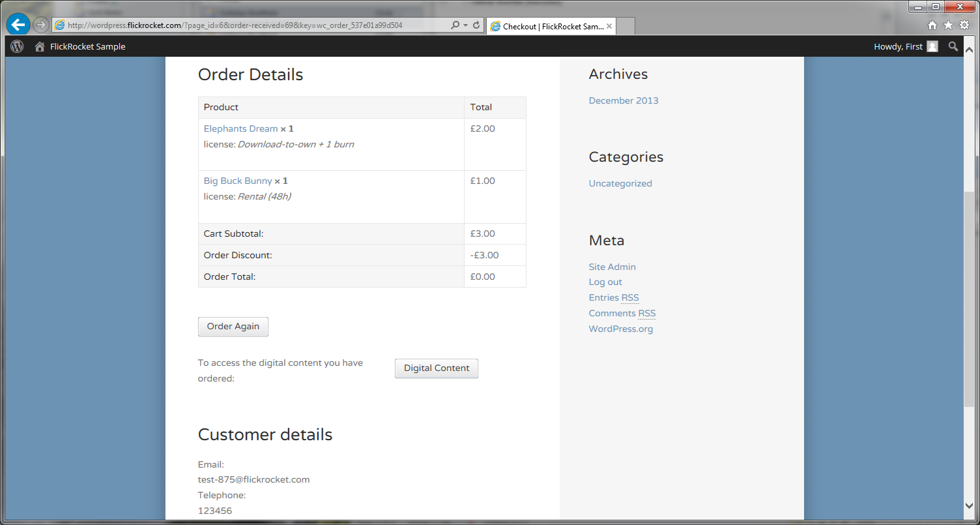Select the Checkout | FlickRocket Sample tab

[x=551, y=26]
